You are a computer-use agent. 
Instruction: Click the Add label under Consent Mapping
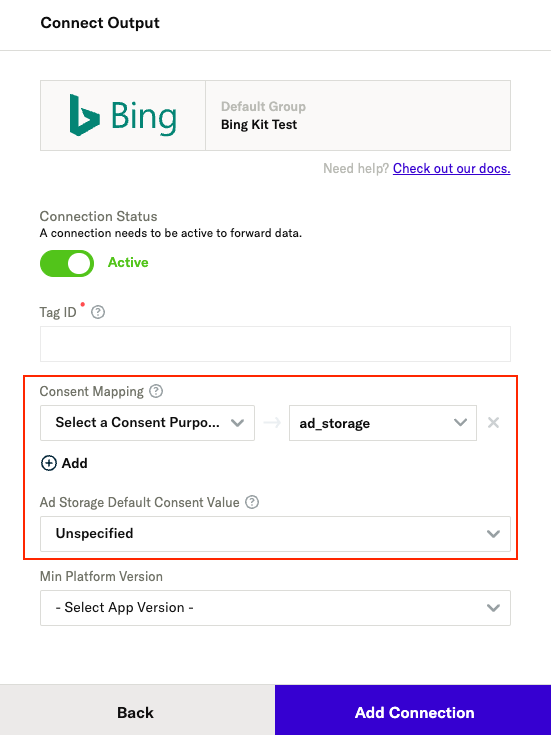click(x=75, y=463)
